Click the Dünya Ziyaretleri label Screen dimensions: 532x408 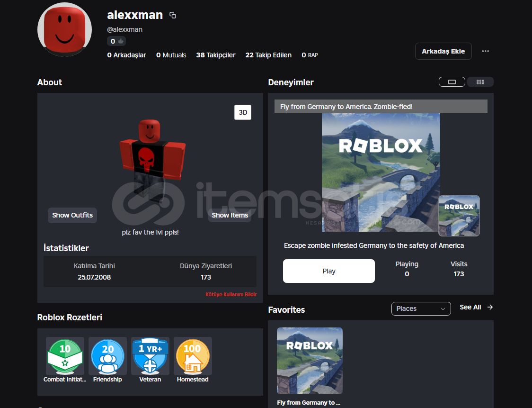tap(206, 266)
